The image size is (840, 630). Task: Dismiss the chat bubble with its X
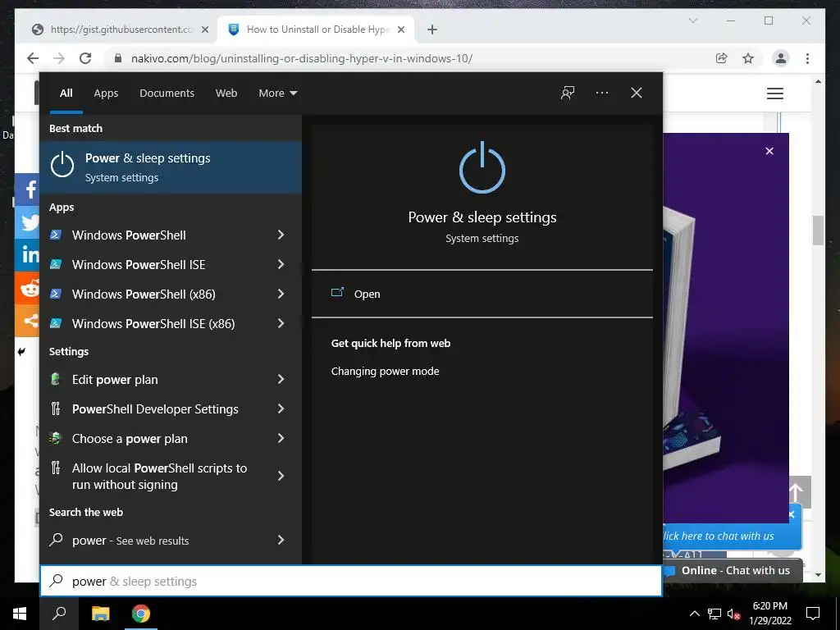[792, 515]
